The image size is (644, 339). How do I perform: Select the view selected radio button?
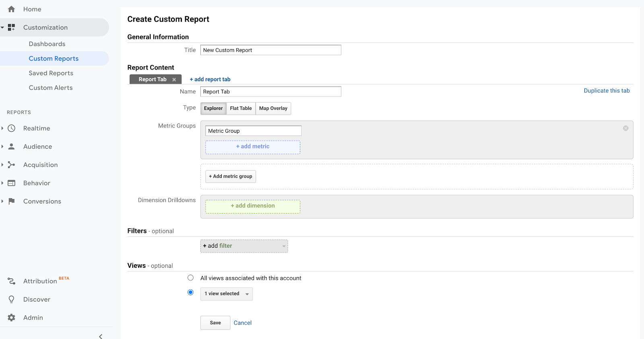[x=190, y=292]
